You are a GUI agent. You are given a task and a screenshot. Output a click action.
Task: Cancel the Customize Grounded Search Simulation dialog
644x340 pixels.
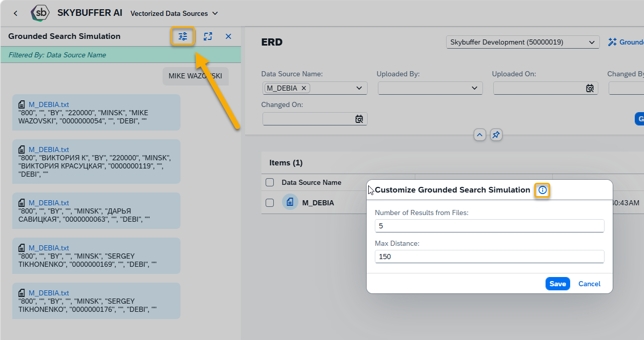pos(590,284)
